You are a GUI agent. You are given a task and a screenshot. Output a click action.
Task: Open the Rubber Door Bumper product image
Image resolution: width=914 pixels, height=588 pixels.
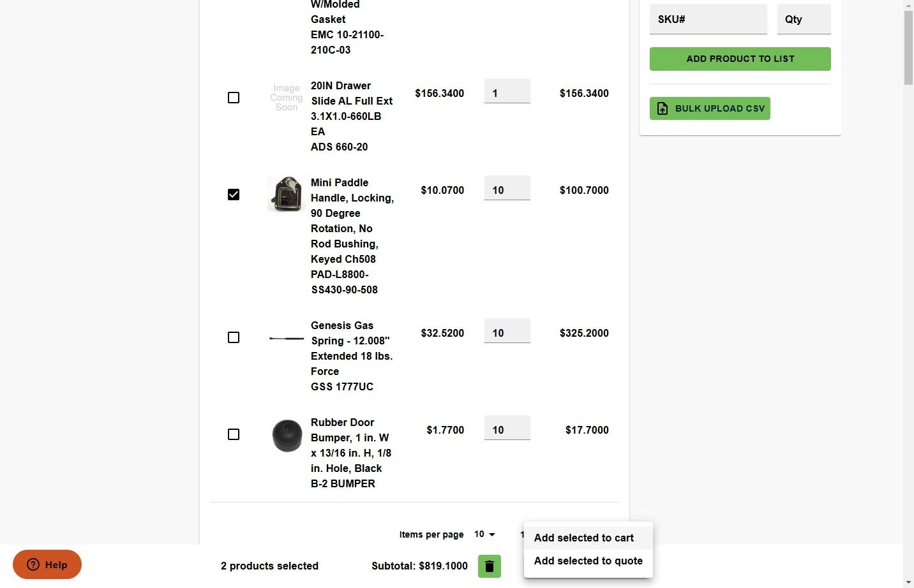(x=287, y=435)
